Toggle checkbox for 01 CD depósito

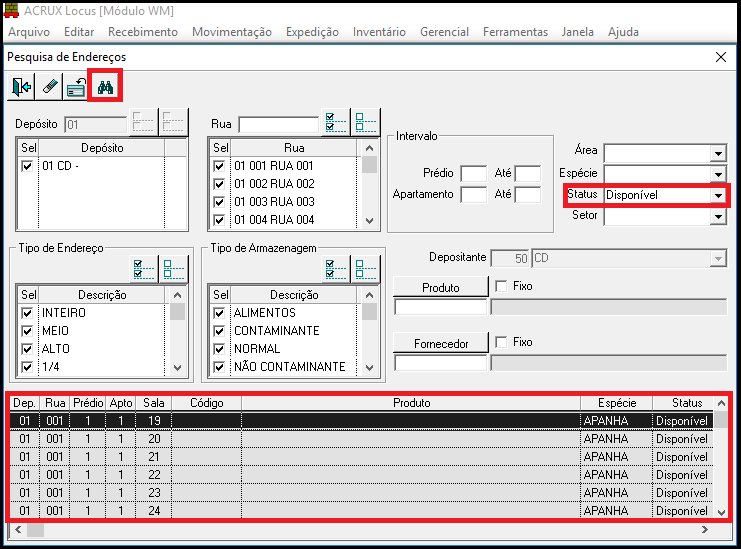(27, 166)
